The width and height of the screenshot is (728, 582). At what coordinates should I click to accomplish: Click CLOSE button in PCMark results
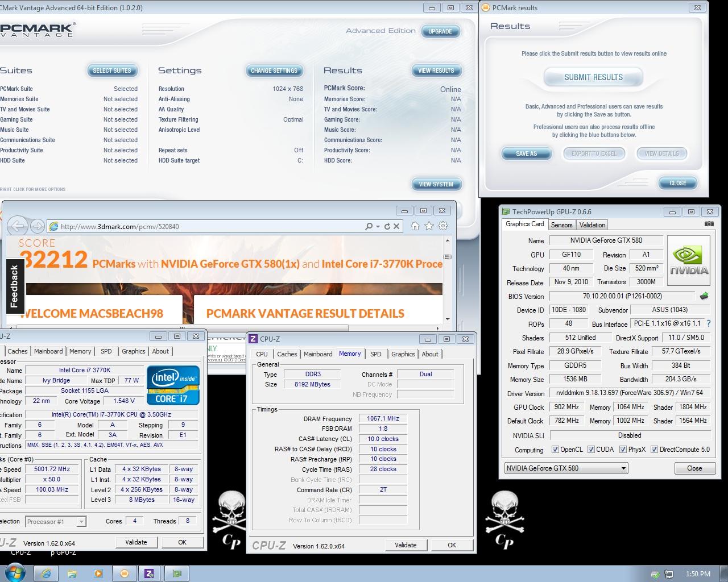coord(677,183)
